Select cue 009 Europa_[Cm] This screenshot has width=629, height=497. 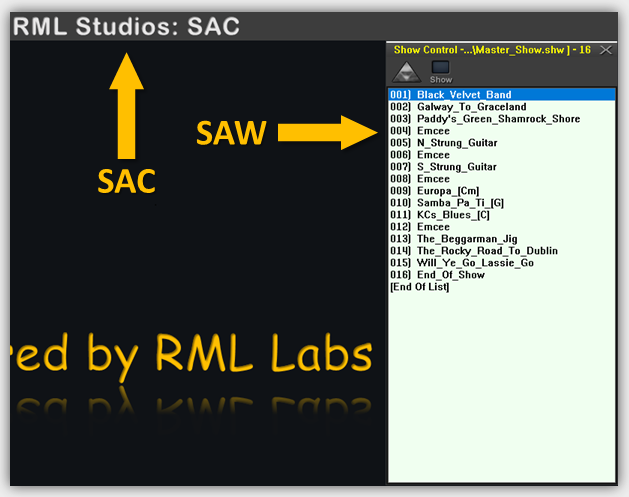tap(434, 191)
